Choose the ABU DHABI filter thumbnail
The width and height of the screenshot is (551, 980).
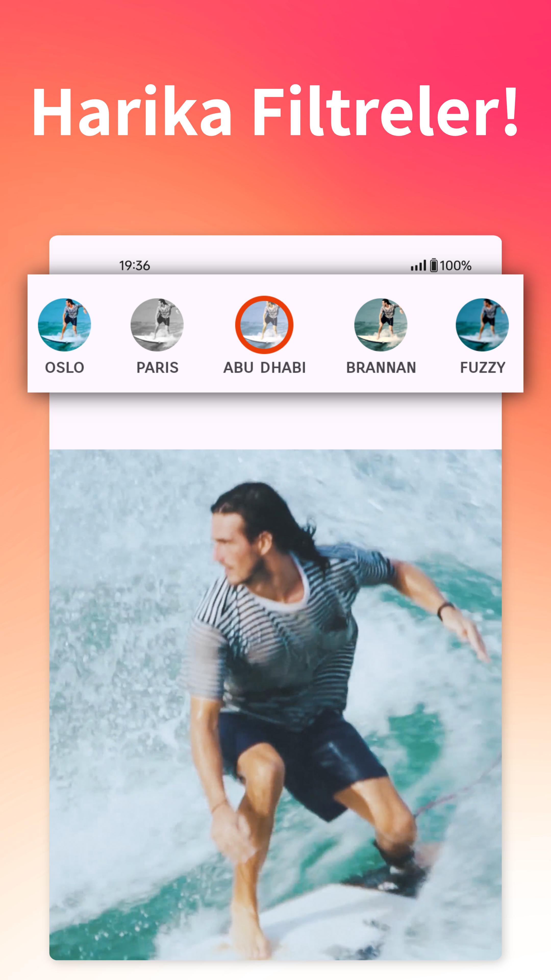coord(264,325)
